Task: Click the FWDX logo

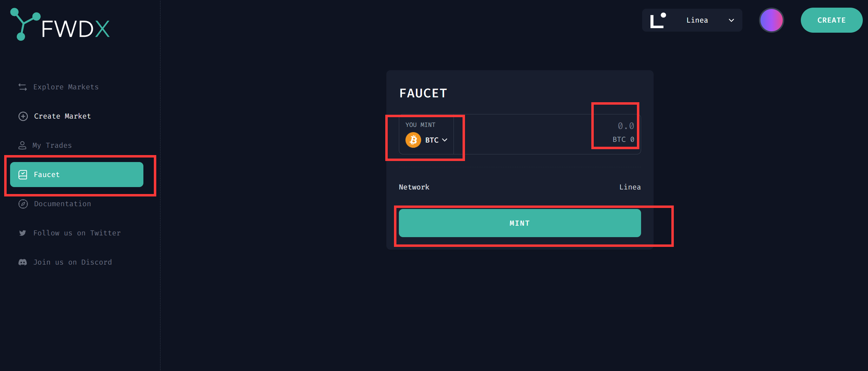Action: point(60,25)
